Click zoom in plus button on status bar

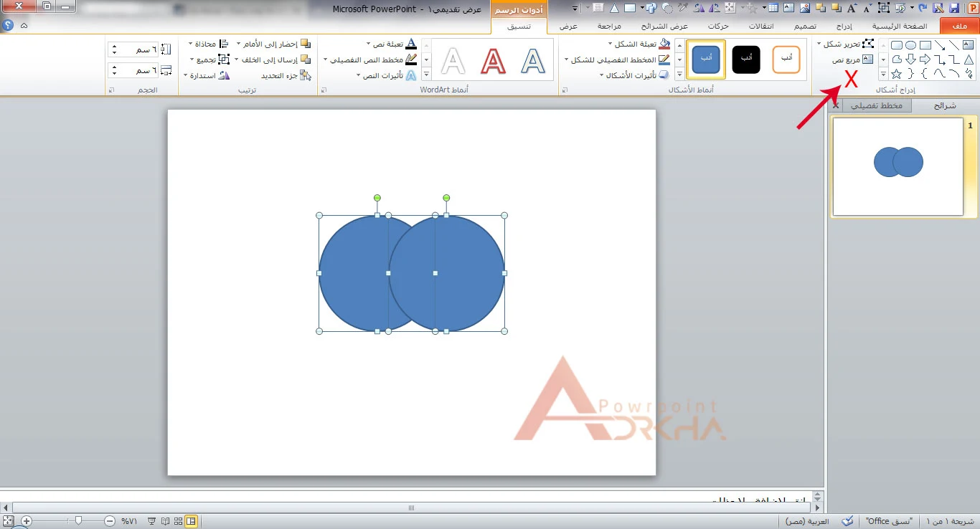coord(27,521)
